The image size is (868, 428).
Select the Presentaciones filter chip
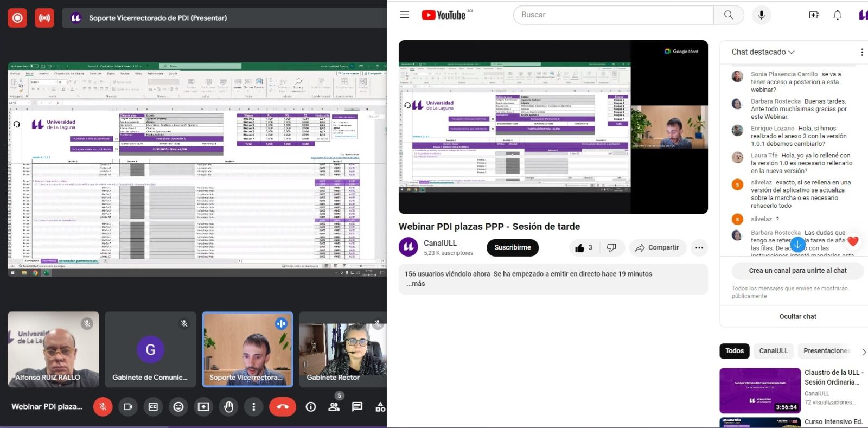826,351
